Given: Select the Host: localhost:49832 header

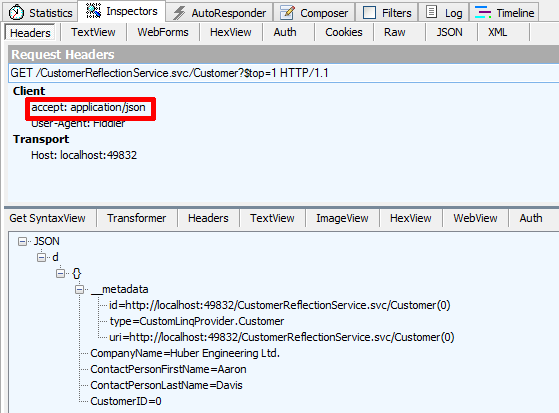Looking at the screenshot, I should tap(84, 155).
